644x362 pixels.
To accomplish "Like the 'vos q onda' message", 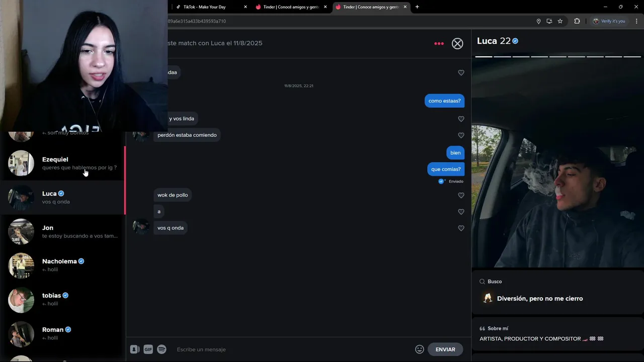I will [461, 228].
